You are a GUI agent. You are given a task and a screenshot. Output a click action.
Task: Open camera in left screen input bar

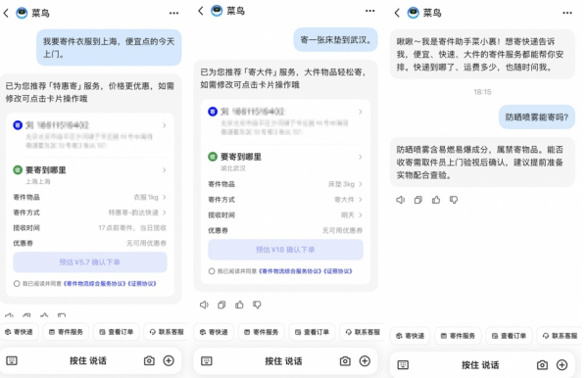point(149,360)
